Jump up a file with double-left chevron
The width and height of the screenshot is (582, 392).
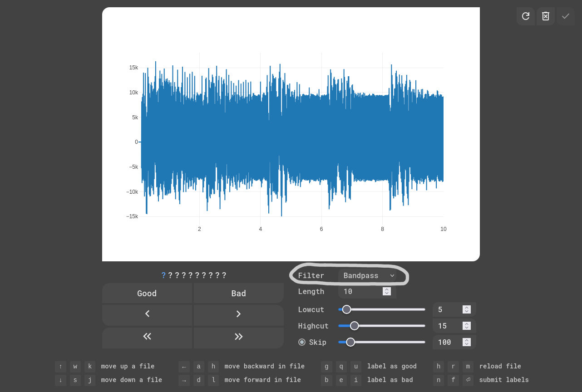tap(147, 336)
